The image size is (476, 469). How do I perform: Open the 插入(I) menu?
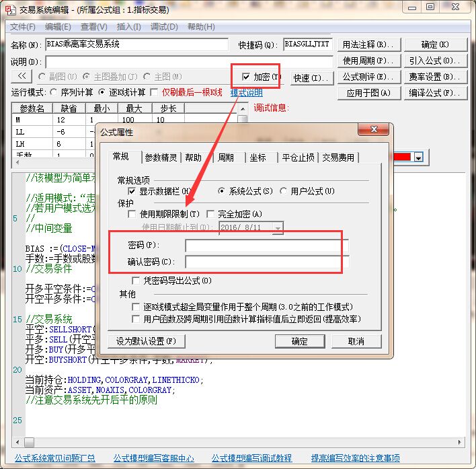[128, 27]
